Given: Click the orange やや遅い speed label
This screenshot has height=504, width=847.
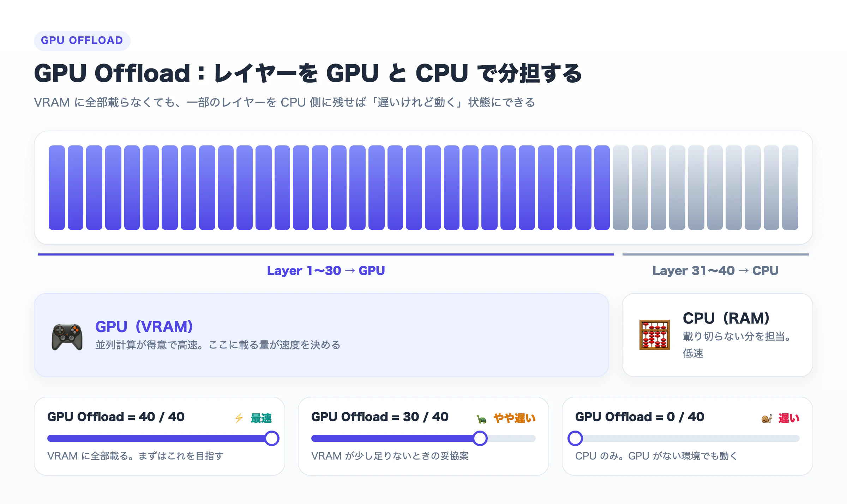Looking at the screenshot, I should click(515, 418).
